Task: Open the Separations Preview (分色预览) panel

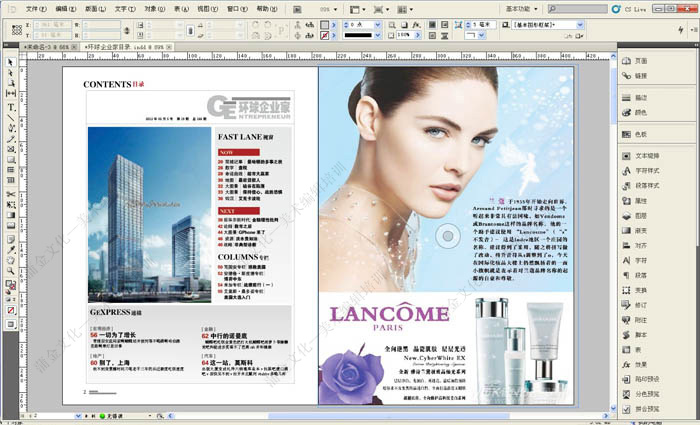Action: tap(640, 394)
